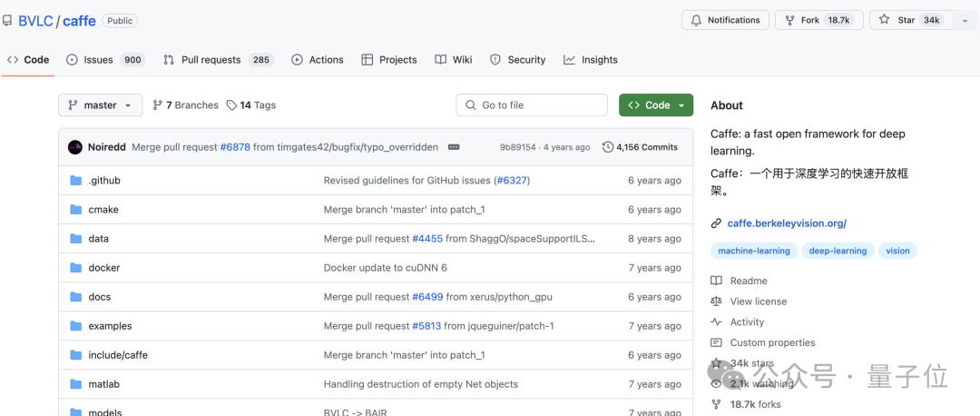Open the caffe repository name link
The width and height of the screenshot is (980, 416).
79,21
